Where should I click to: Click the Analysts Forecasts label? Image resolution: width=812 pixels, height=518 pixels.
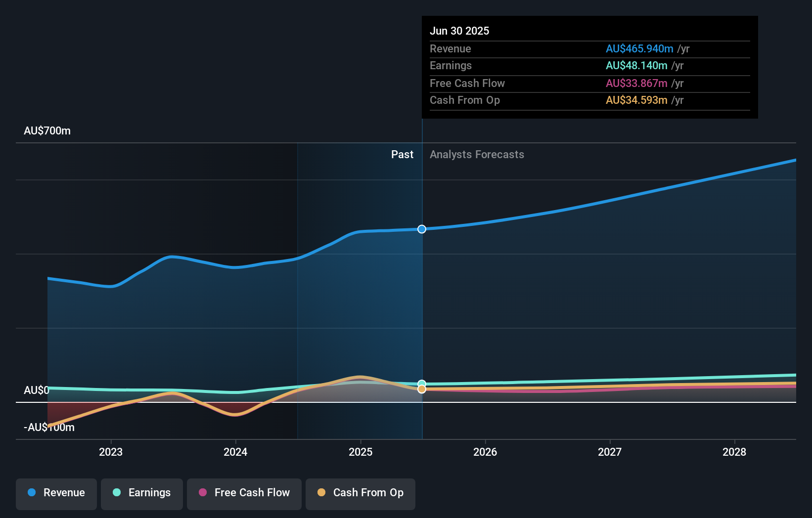click(477, 155)
